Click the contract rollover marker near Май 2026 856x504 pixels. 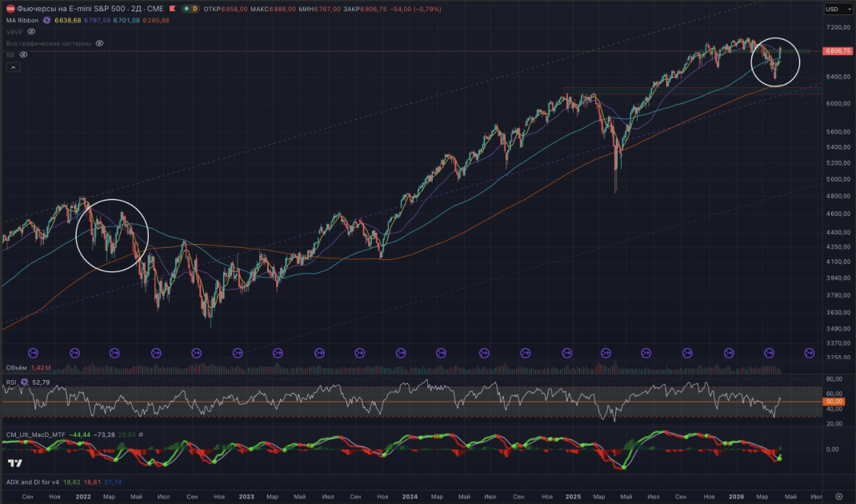(810, 354)
